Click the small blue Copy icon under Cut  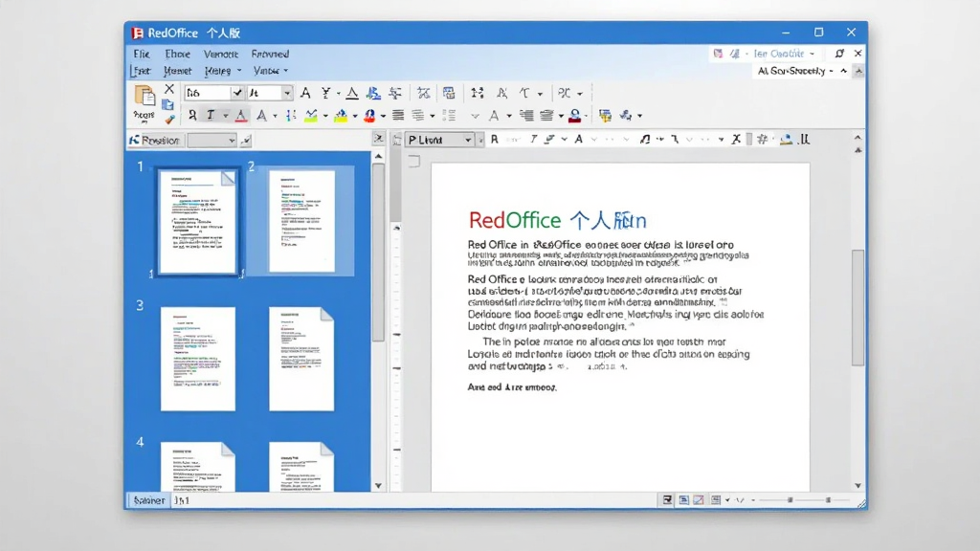pyautogui.click(x=168, y=104)
